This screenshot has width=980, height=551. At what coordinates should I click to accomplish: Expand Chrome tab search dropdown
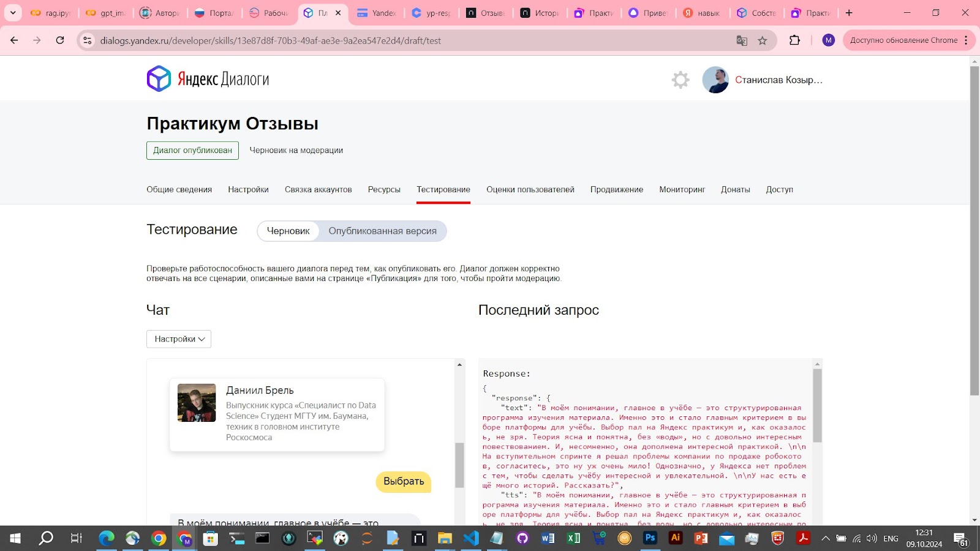click(12, 13)
